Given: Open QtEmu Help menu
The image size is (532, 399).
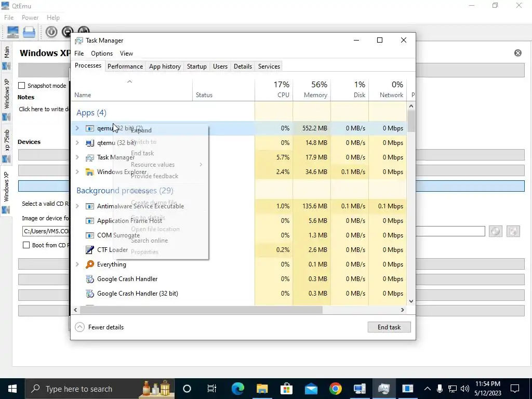Looking at the screenshot, I should click(53, 17).
